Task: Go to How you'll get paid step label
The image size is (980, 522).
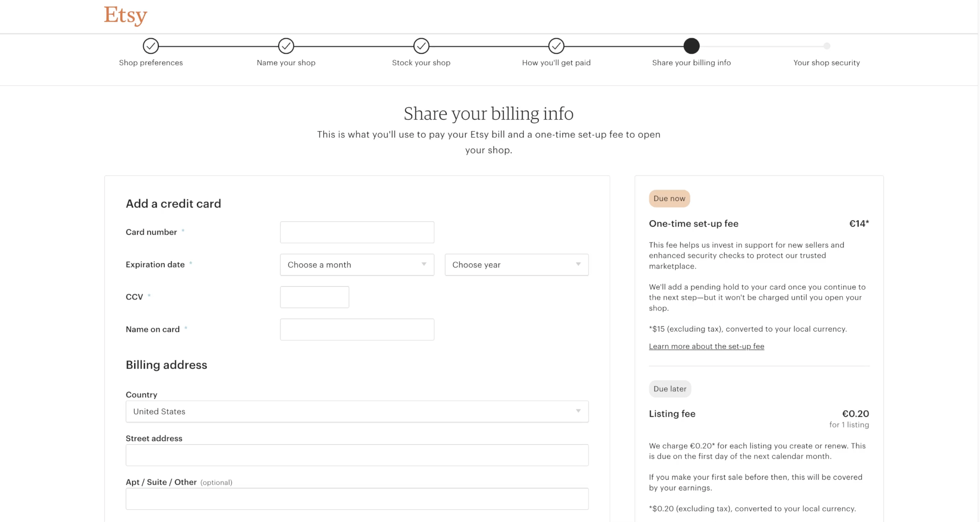Action: 556,63
